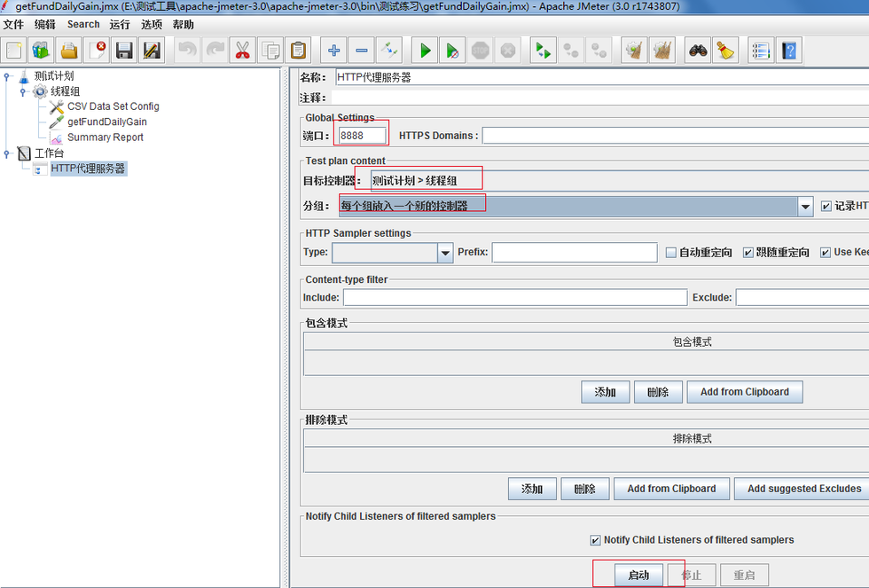Viewport: 869px width, 588px height.
Task: Click the Redo arrow icon
Action: 215,51
